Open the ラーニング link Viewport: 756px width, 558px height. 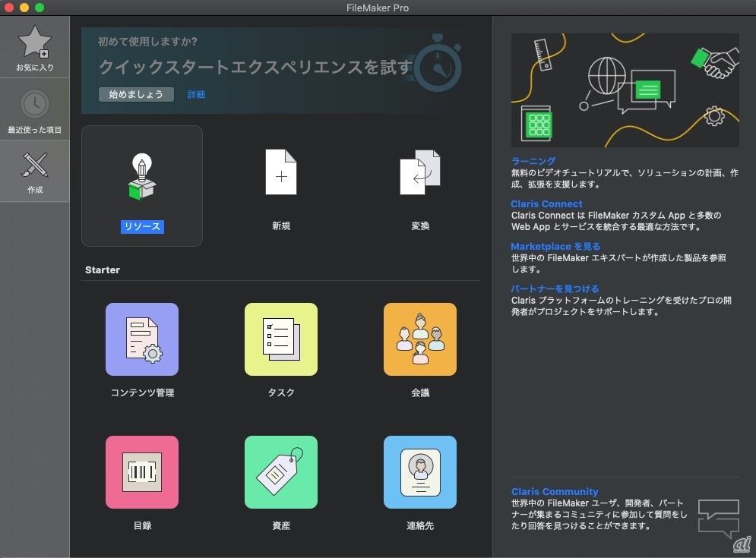coord(533,161)
